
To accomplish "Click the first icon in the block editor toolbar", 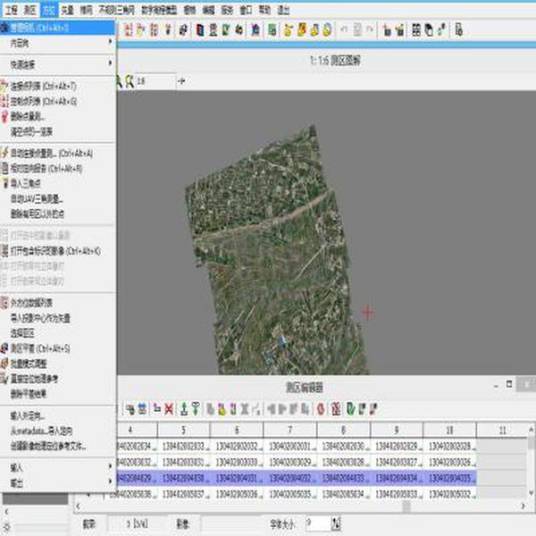I will click(130, 408).
